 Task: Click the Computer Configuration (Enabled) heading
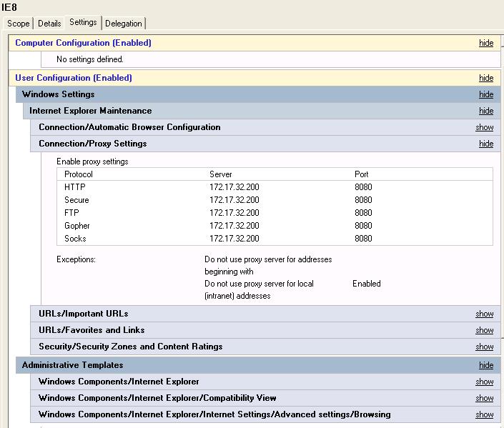[83, 43]
